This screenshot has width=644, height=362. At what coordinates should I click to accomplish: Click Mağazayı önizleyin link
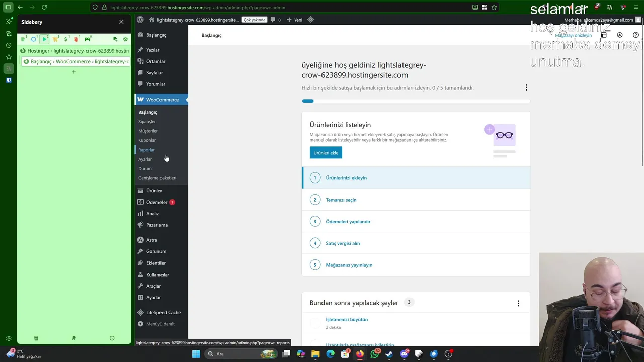click(574, 35)
